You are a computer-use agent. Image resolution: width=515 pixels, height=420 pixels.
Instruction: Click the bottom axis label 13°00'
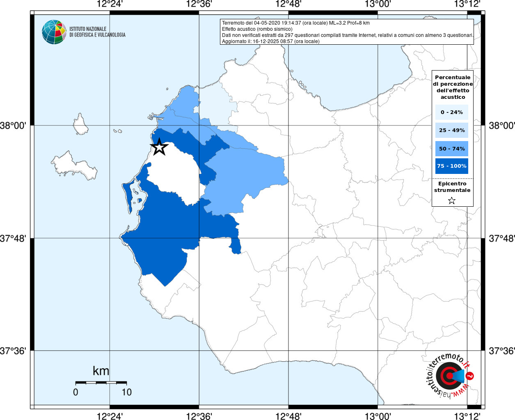(378, 416)
